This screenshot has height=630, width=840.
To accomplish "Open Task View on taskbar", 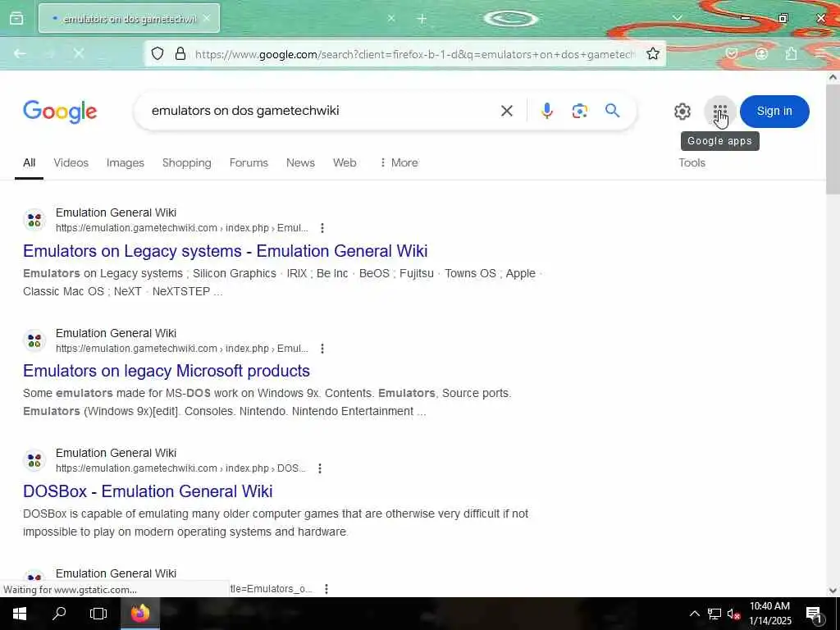I will (x=98, y=614).
